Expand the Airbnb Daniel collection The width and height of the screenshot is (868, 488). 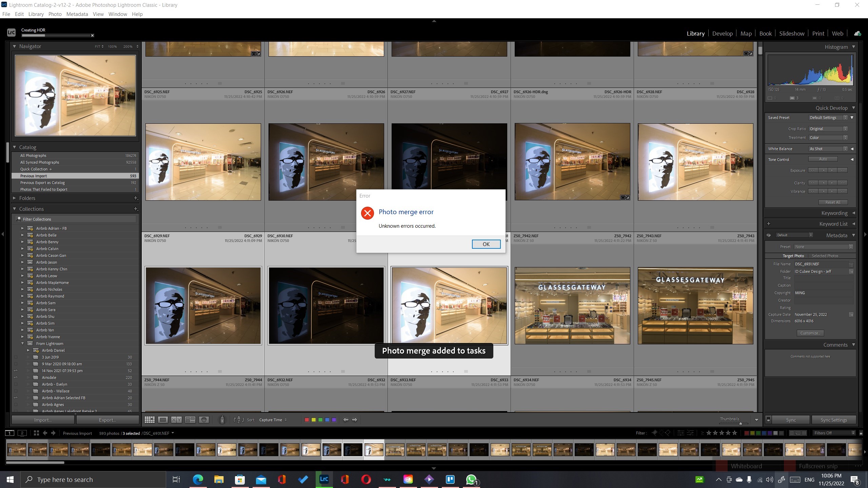tap(29, 350)
